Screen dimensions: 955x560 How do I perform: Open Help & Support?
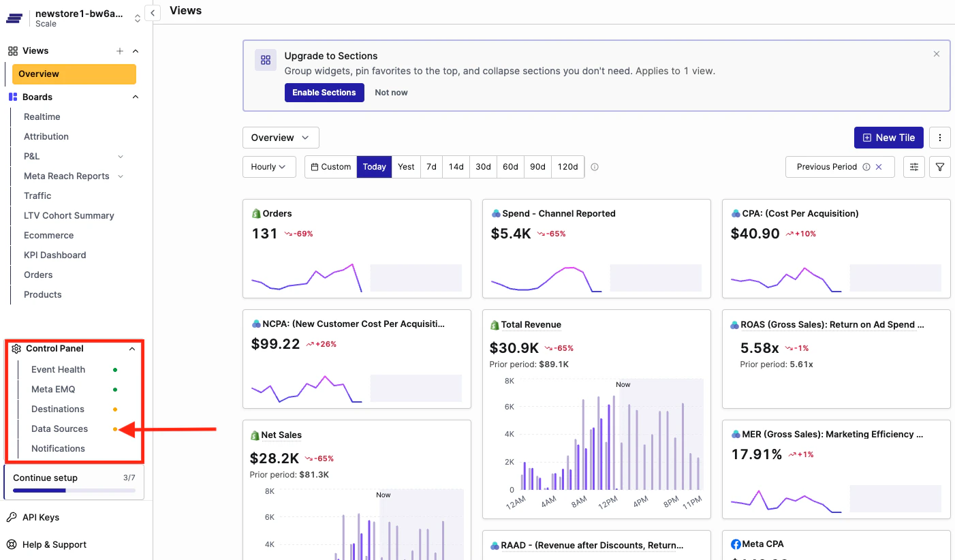pos(54,544)
